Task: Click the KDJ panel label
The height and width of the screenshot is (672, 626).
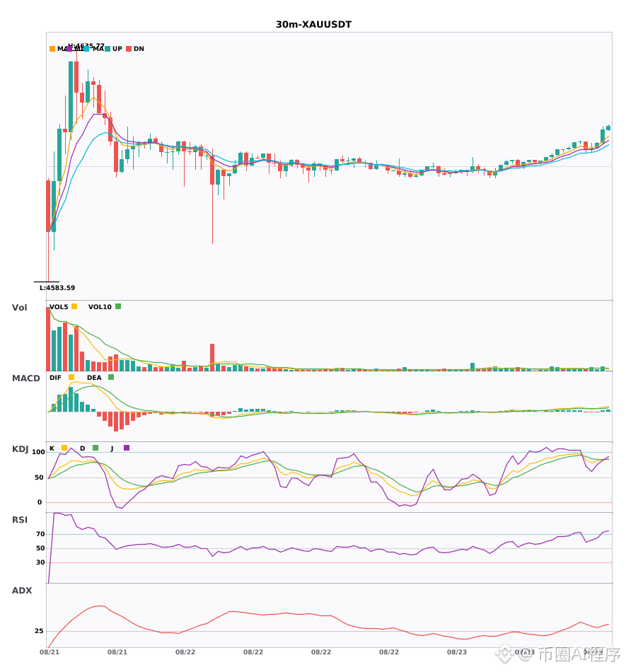Action: pyautogui.click(x=20, y=449)
